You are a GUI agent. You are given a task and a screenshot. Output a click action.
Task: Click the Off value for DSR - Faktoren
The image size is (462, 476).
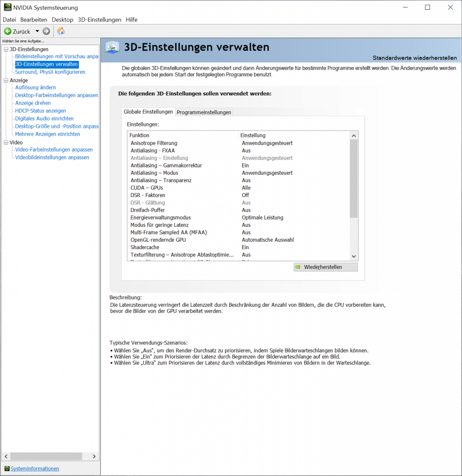pyautogui.click(x=245, y=195)
